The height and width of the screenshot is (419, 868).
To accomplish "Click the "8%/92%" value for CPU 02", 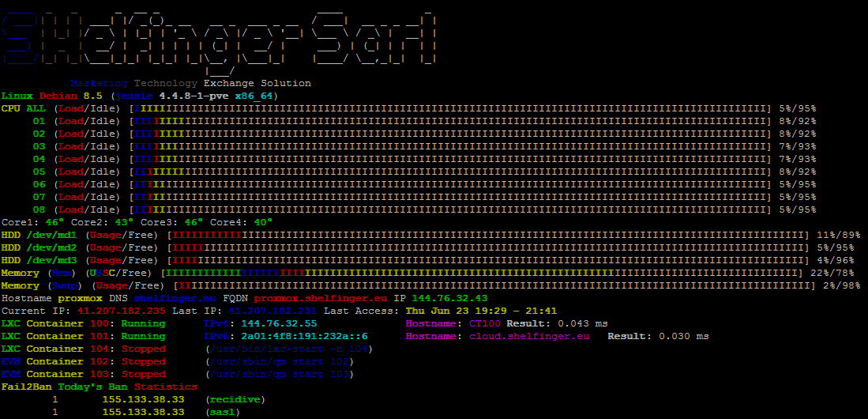I will (797, 134).
